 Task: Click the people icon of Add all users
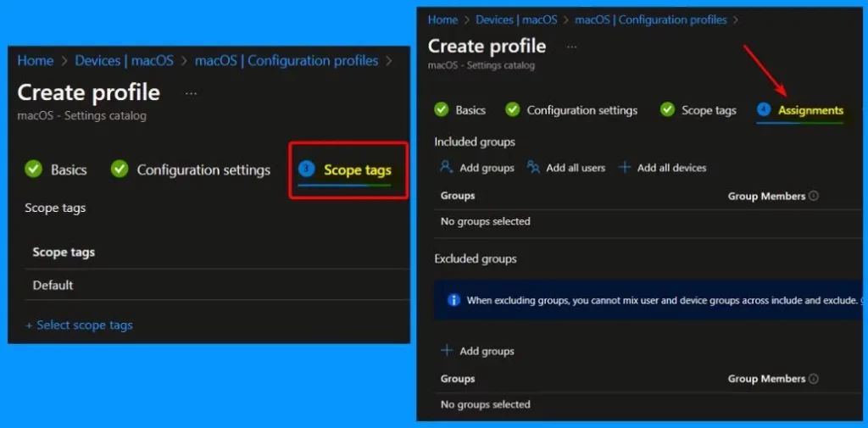click(534, 167)
